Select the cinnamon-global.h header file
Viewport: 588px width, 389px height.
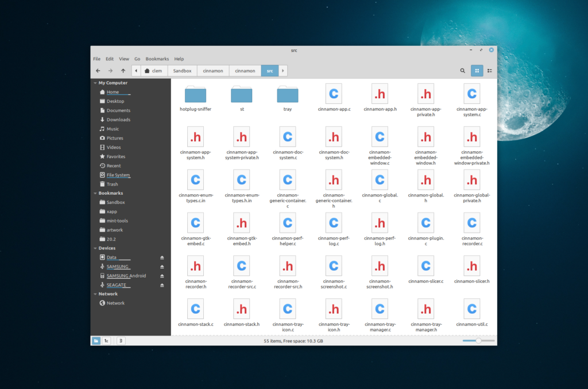(x=425, y=181)
